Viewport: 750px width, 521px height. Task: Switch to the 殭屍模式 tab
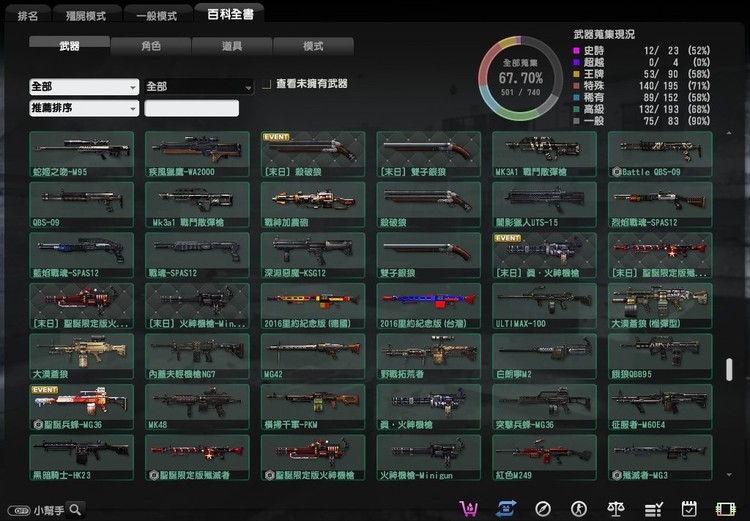(86, 15)
